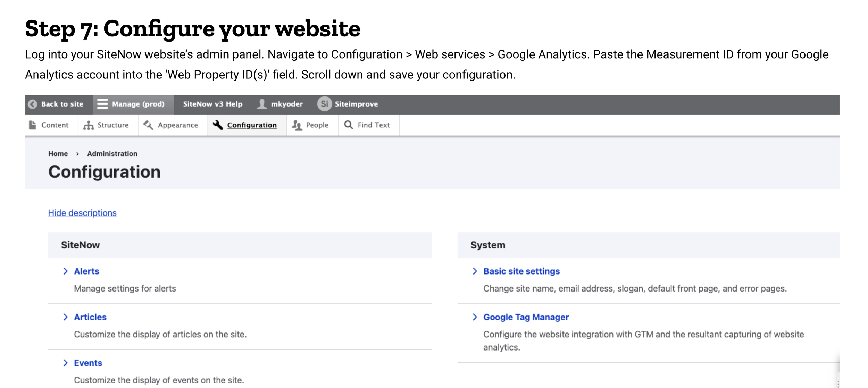The width and height of the screenshot is (868, 388).
Task: Open the Configuration menu item
Action: [x=247, y=125]
